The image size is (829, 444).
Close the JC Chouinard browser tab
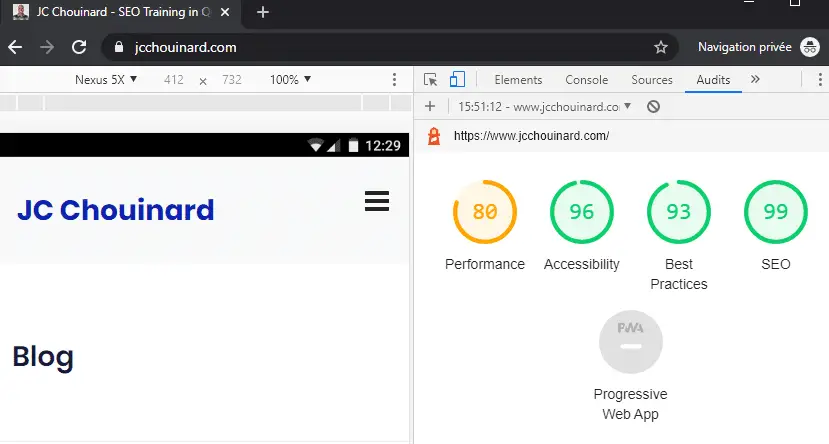click(225, 12)
